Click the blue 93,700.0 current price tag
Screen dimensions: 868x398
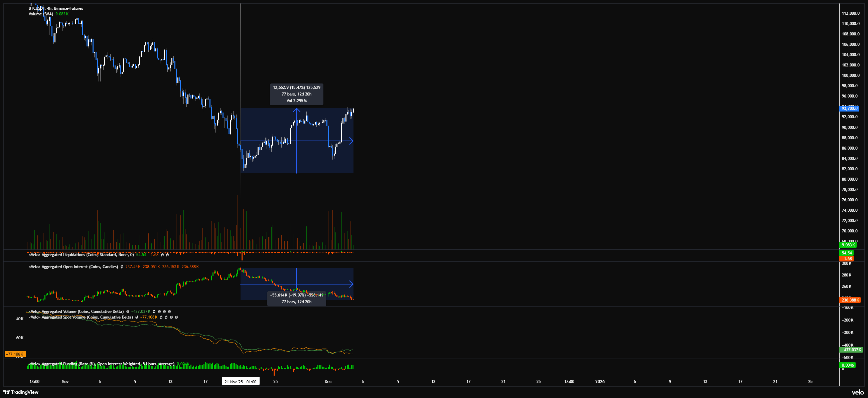pos(849,109)
